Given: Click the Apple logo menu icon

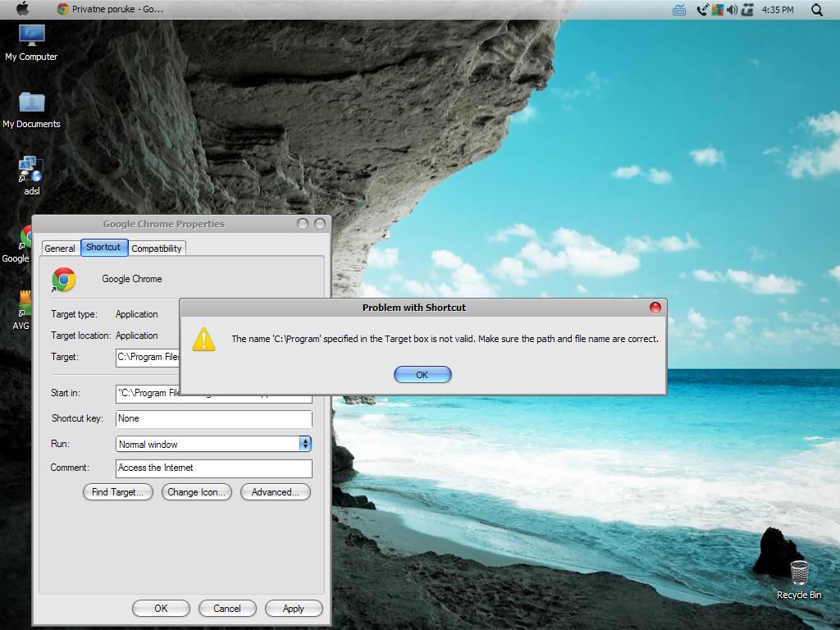Looking at the screenshot, I should (x=22, y=8).
